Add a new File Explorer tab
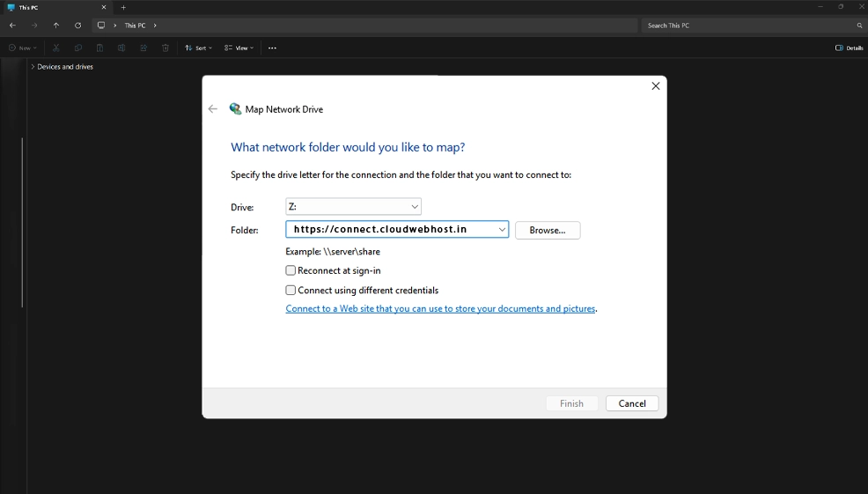The width and height of the screenshot is (868, 494). tap(123, 8)
